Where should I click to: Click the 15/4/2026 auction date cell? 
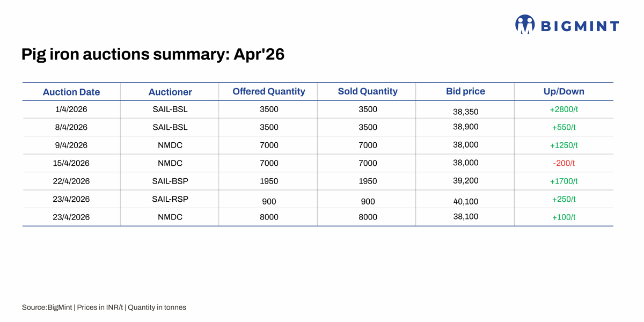[71, 163]
